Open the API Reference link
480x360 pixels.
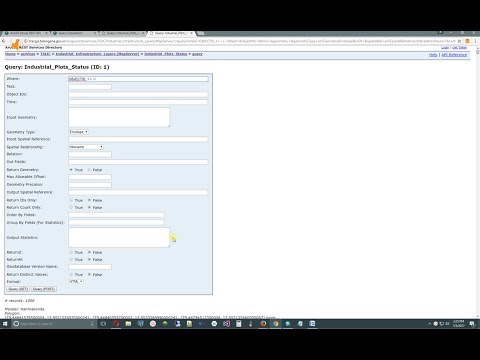454,55
